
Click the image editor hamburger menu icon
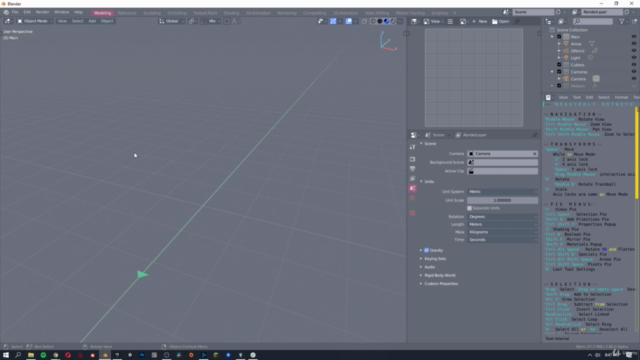tap(450, 21)
